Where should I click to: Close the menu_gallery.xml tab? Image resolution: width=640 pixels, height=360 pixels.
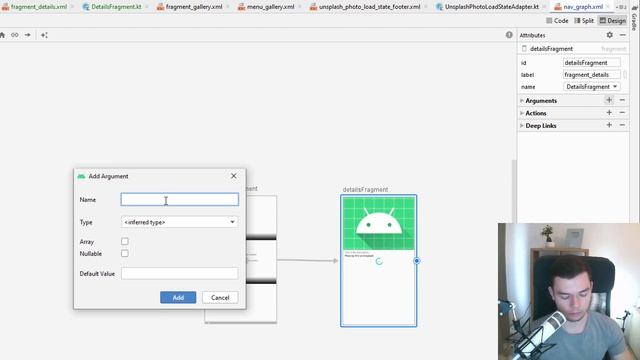(299, 7)
